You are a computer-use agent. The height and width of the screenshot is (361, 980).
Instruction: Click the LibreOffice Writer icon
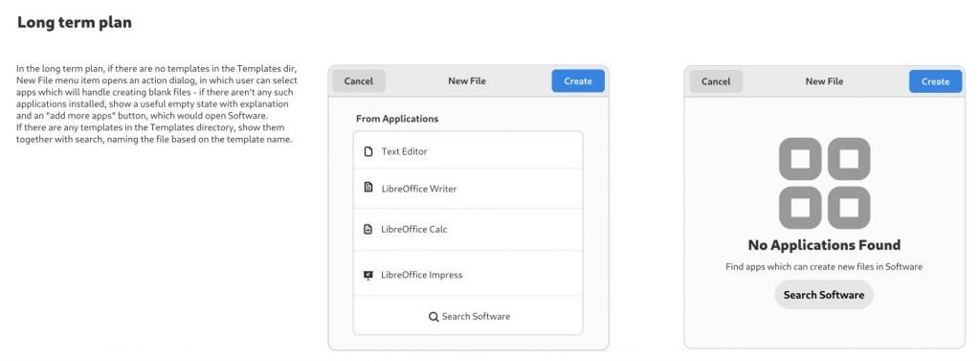point(368,188)
